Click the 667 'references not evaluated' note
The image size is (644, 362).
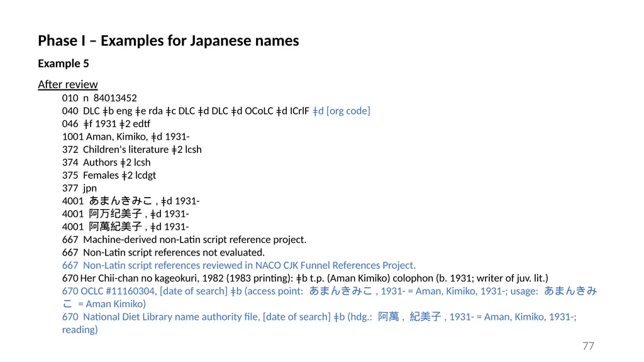pyautogui.click(x=164, y=252)
